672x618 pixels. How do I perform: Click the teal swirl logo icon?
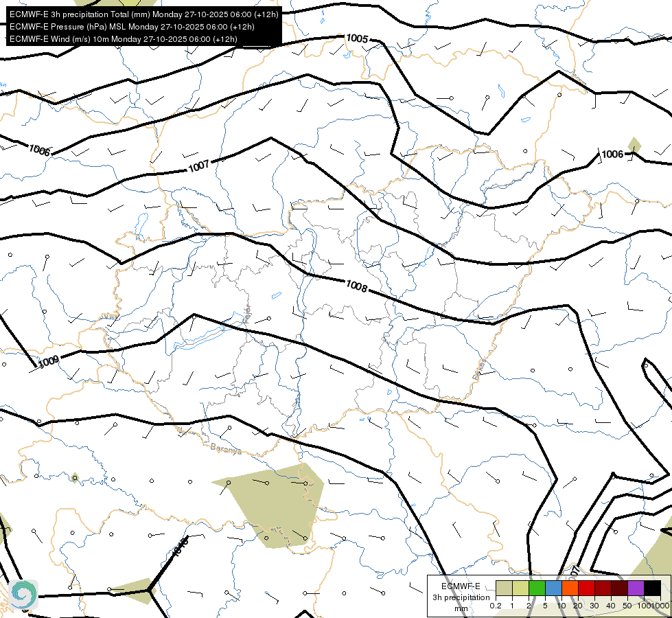tap(23, 595)
